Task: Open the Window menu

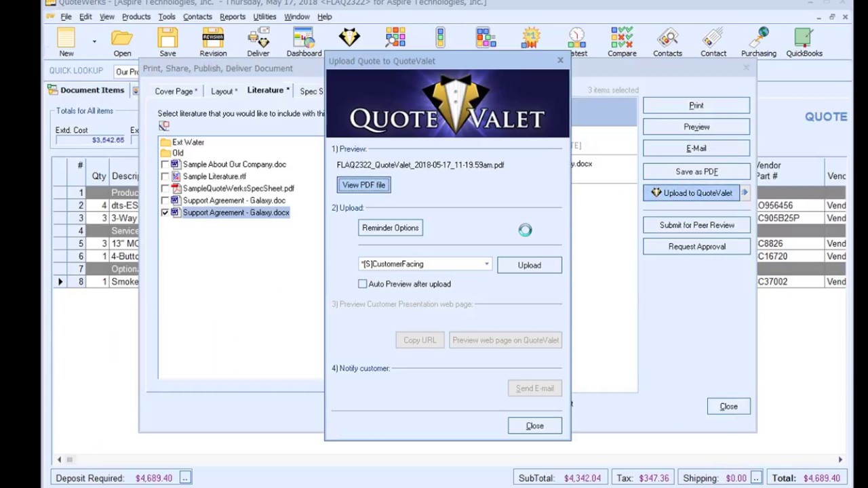Action: coord(296,17)
